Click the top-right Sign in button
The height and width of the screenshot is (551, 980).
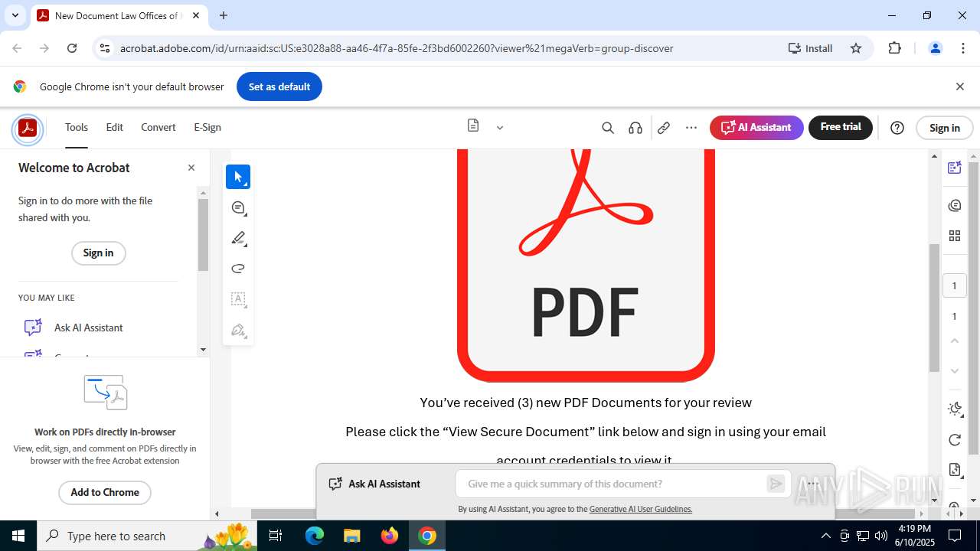[945, 128]
